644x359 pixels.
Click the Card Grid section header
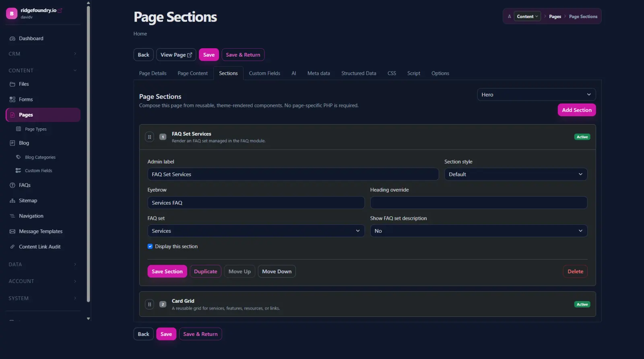367,304
